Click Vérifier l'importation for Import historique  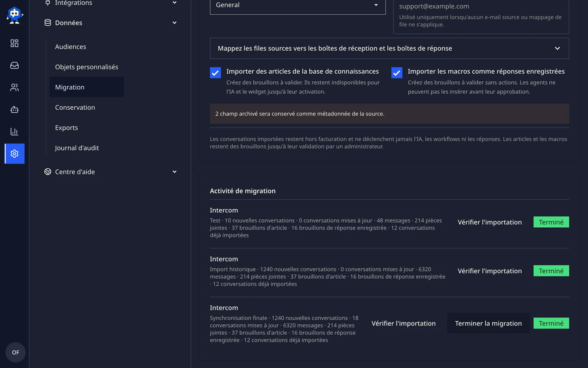point(490,271)
